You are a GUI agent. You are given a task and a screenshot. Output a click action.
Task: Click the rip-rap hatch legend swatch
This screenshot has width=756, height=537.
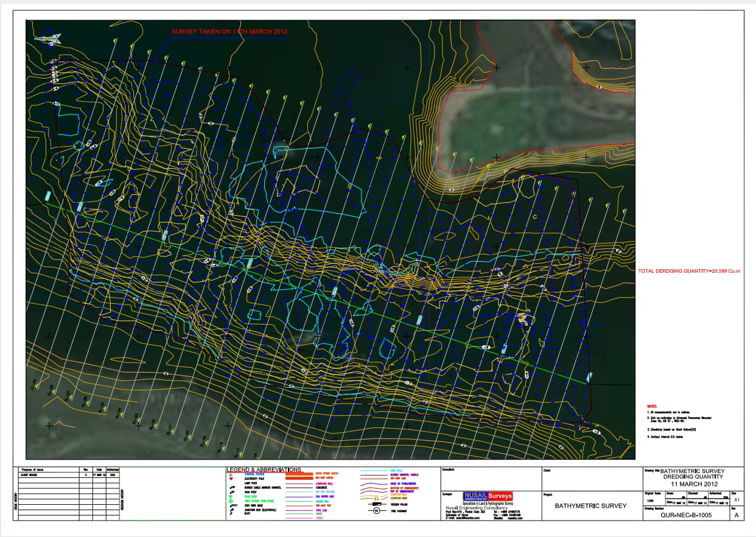coord(299,478)
